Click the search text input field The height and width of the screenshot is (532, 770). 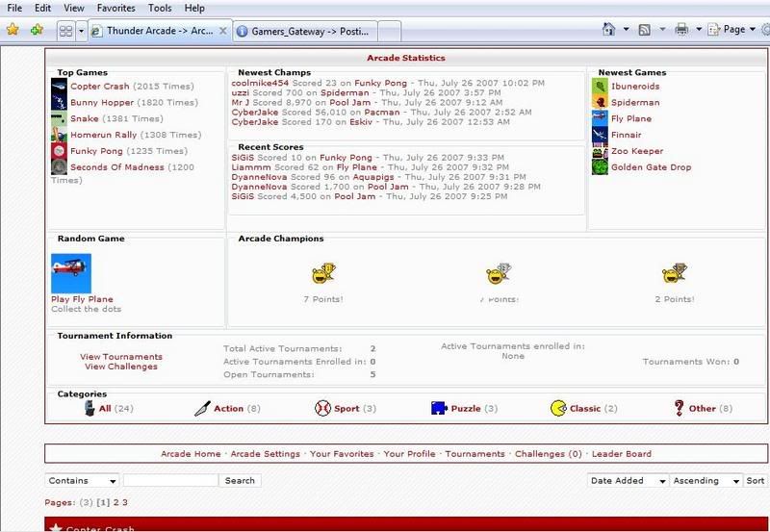point(170,480)
